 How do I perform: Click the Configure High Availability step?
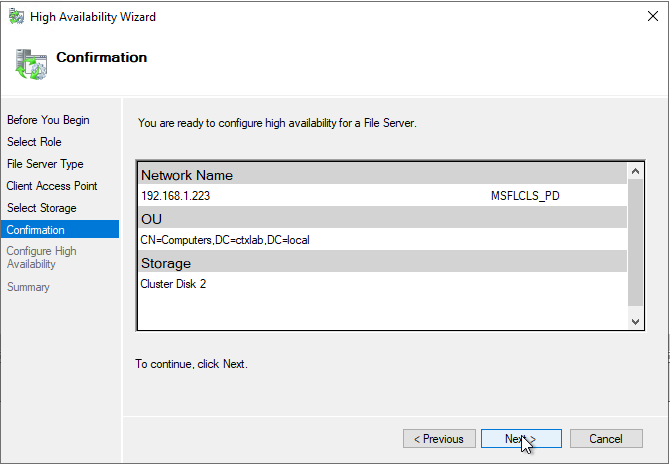[x=41, y=258]
